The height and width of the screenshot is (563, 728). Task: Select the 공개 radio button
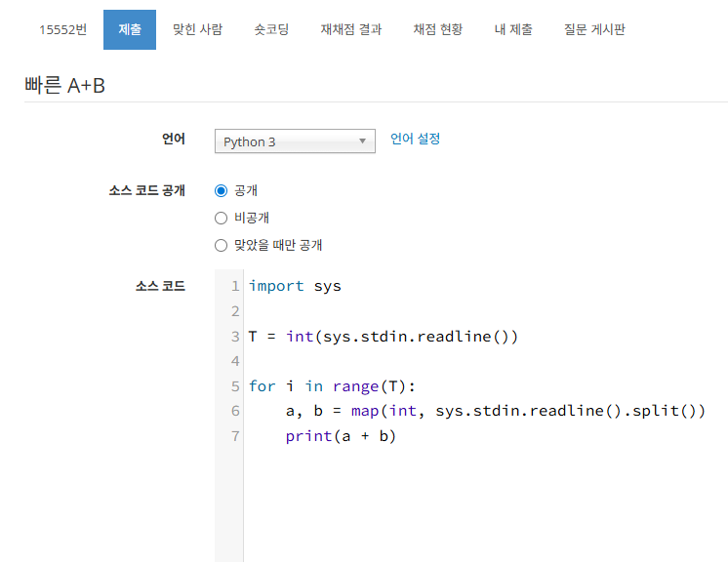click(x=221, y=191)
